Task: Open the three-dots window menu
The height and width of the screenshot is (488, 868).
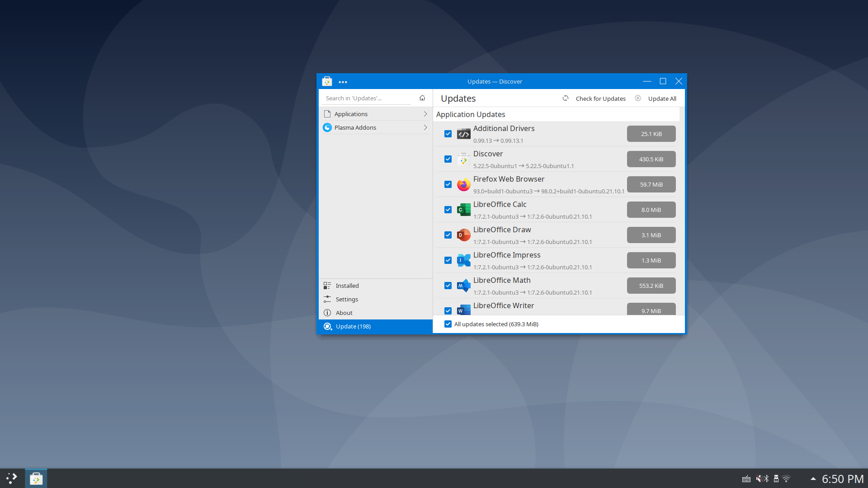Action: (343, 82)
